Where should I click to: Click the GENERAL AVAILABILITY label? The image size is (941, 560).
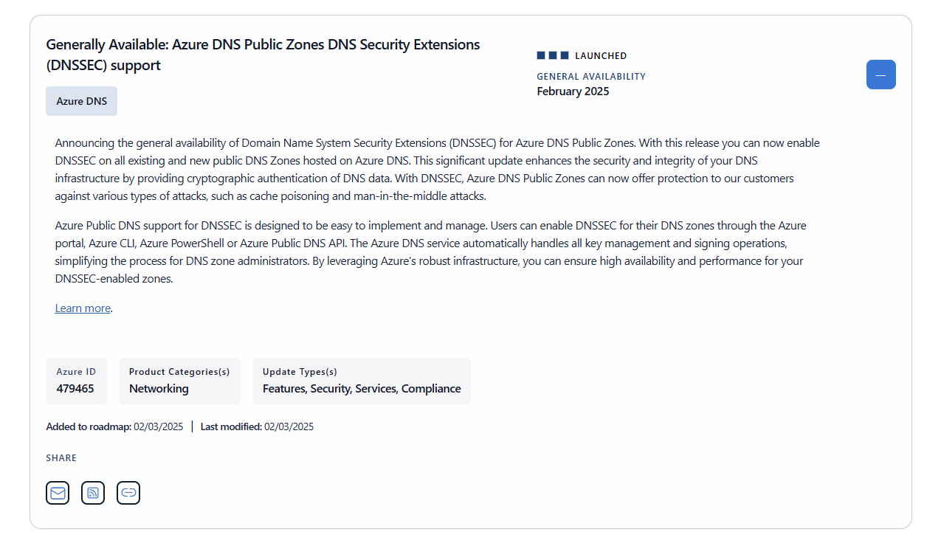pyautogui.click(x=591, y=76)
